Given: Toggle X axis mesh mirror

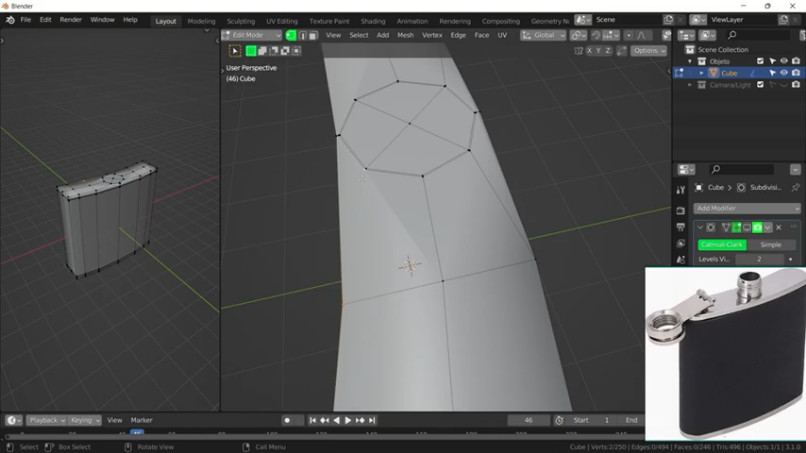Looking at the screenshot, I should (x=589, y=50).
